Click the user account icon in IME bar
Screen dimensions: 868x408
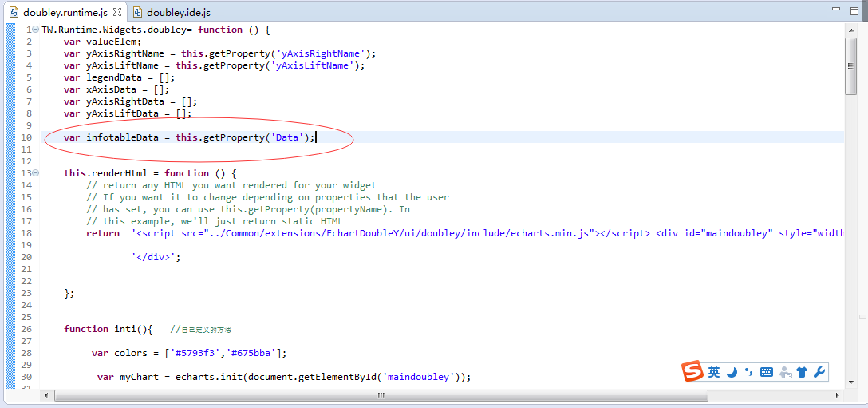785,373
